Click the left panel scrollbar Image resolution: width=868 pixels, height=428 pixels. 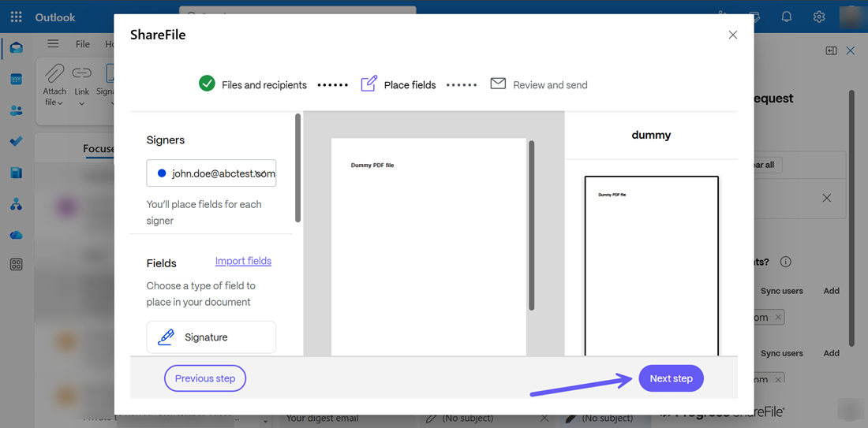coord(297,168)
